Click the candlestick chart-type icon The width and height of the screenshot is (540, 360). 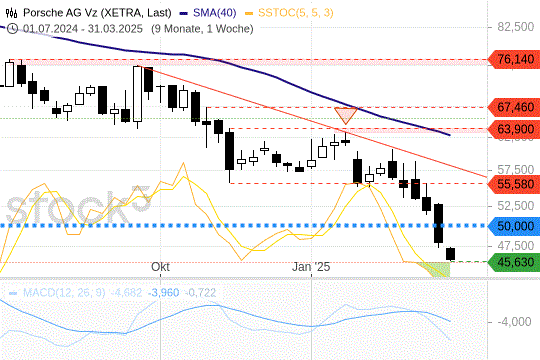(11, 13)
